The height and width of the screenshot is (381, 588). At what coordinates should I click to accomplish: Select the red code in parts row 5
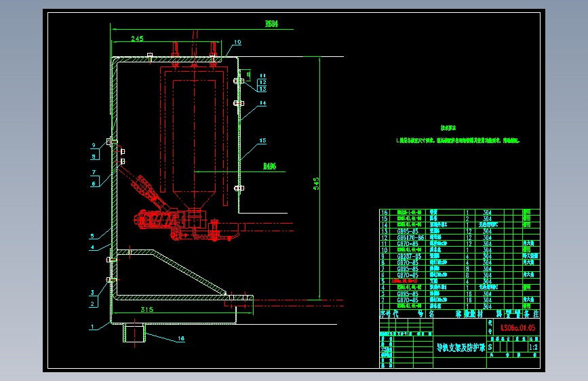[x=404, y=281]
